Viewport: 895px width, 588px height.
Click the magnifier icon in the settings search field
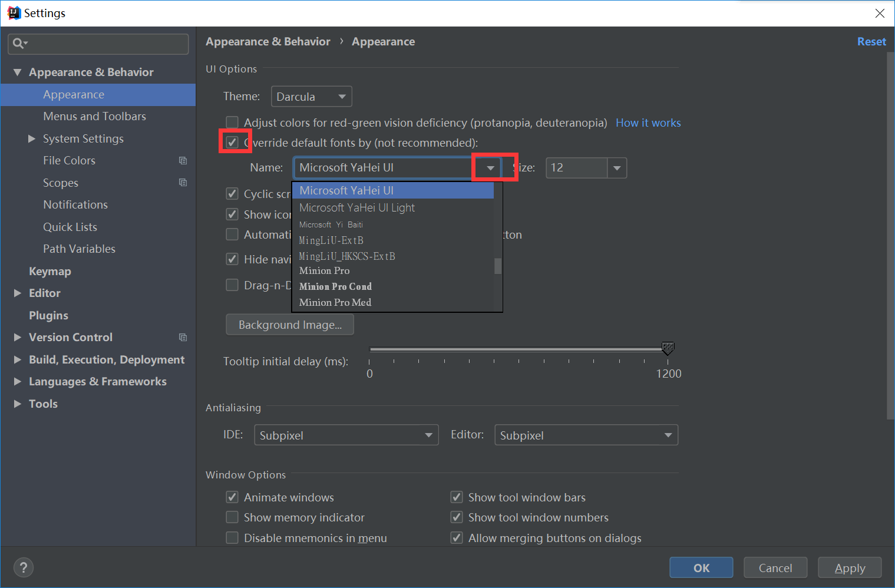[18, 43]
